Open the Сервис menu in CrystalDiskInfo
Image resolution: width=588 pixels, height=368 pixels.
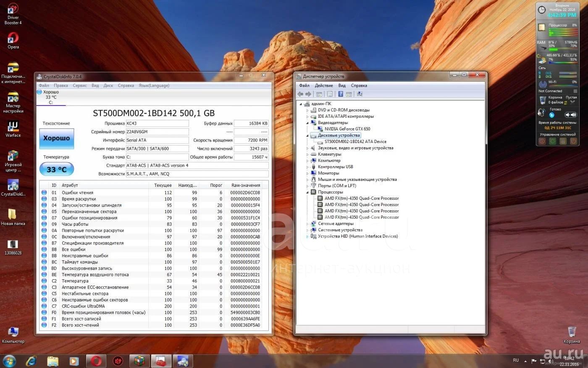pos(79,85)
